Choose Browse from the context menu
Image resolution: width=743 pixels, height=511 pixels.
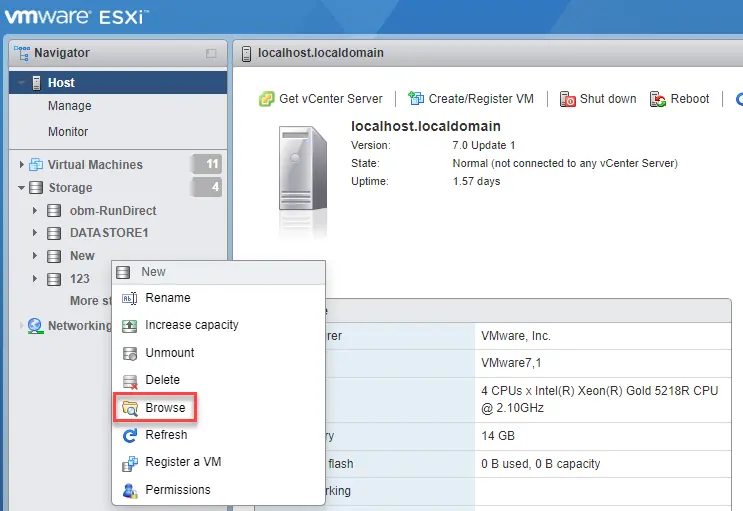coord(165,408)
